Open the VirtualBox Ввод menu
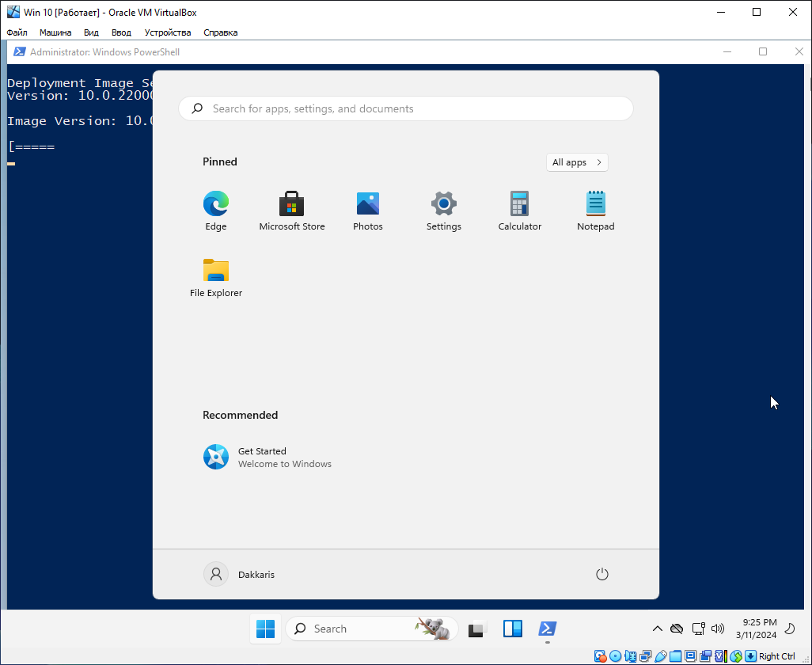 tap(121, 32)
